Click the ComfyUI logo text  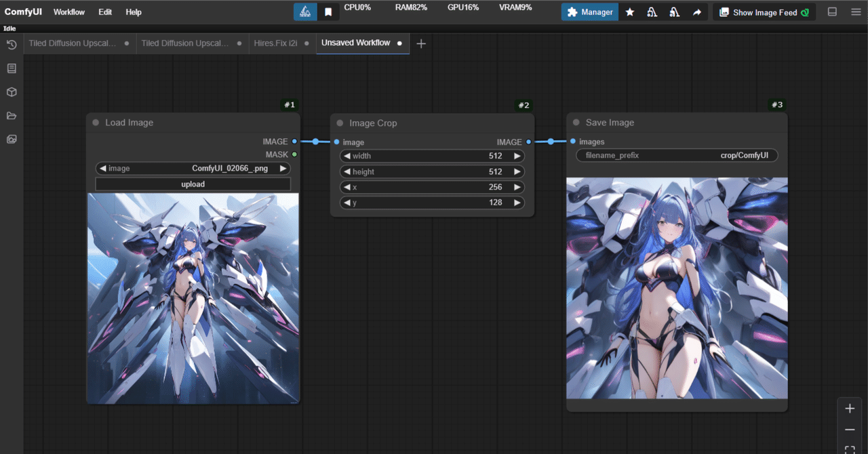23,12
